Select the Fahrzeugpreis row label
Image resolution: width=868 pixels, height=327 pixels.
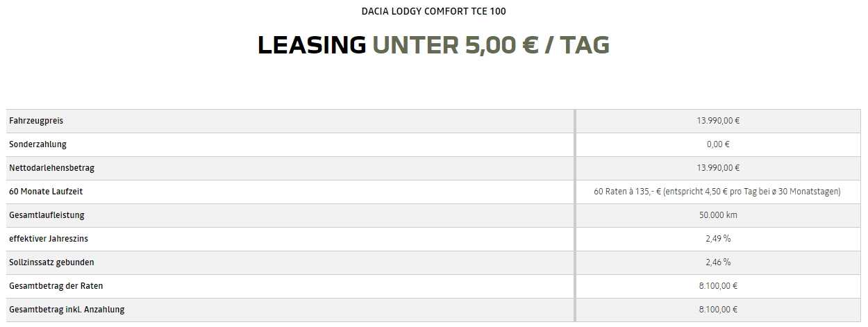click(x=36, y=121)
